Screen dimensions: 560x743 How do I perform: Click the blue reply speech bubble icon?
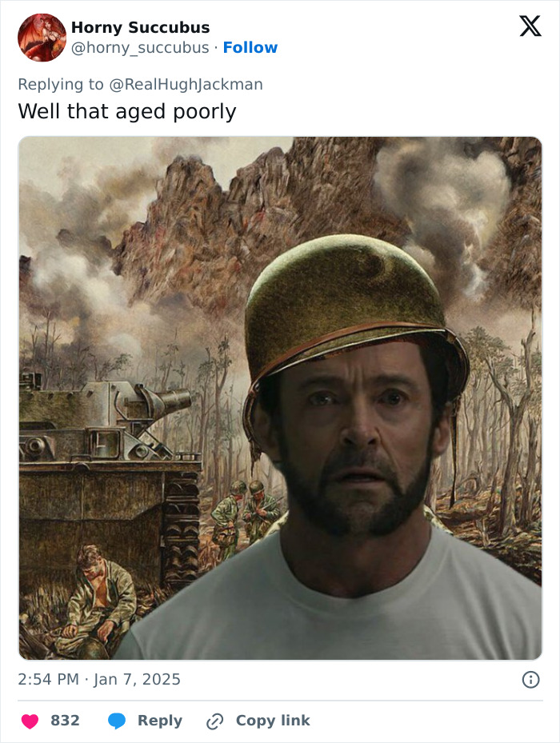(x=117, y=721)
